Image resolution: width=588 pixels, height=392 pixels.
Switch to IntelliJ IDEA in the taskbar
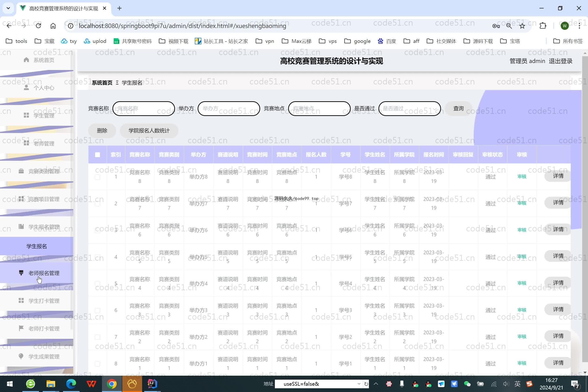[x=152, y=384]
